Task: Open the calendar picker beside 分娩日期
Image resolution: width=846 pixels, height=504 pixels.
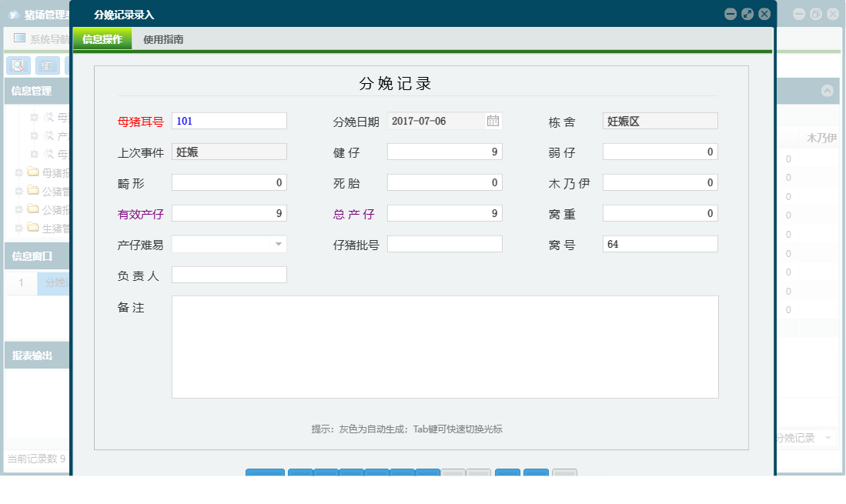Action: pyautogui.click(x=493, y=120)
